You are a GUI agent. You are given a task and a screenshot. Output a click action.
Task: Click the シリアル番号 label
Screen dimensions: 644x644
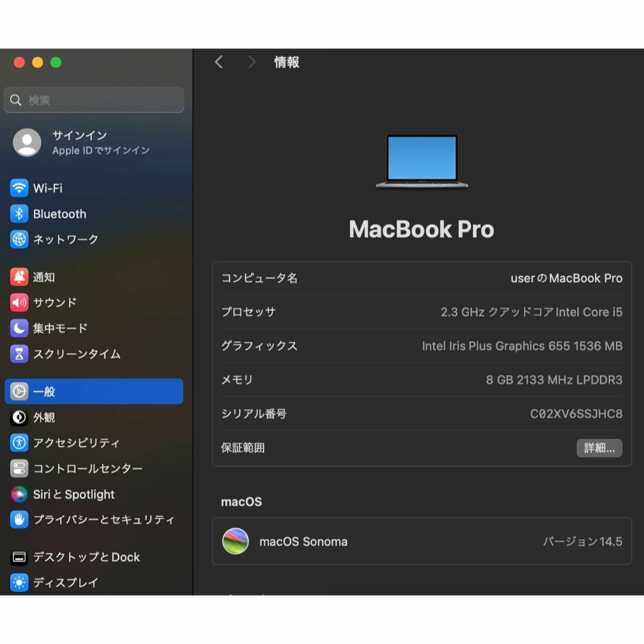click(254, 414)
